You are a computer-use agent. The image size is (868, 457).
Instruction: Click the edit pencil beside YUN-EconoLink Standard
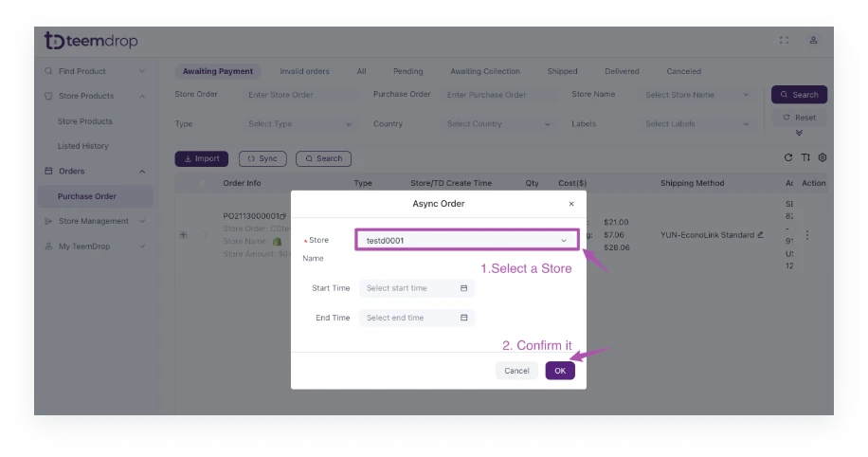point(760,235)
